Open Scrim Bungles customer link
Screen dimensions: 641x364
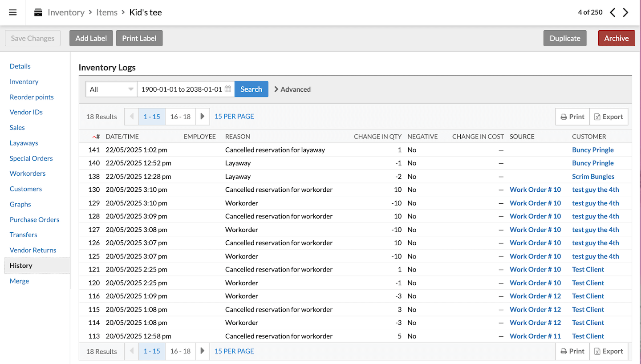click(593, 177)
